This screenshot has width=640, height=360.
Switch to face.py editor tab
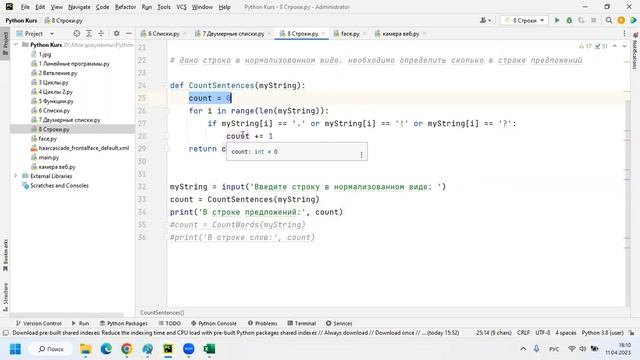click(350, 34)
